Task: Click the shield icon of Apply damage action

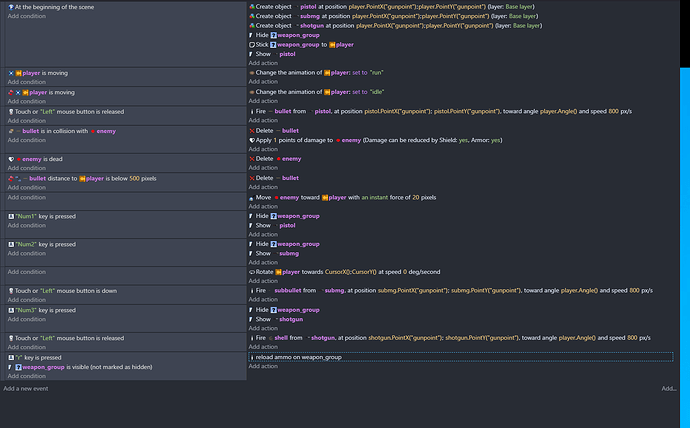Action: tap(251, 140)
